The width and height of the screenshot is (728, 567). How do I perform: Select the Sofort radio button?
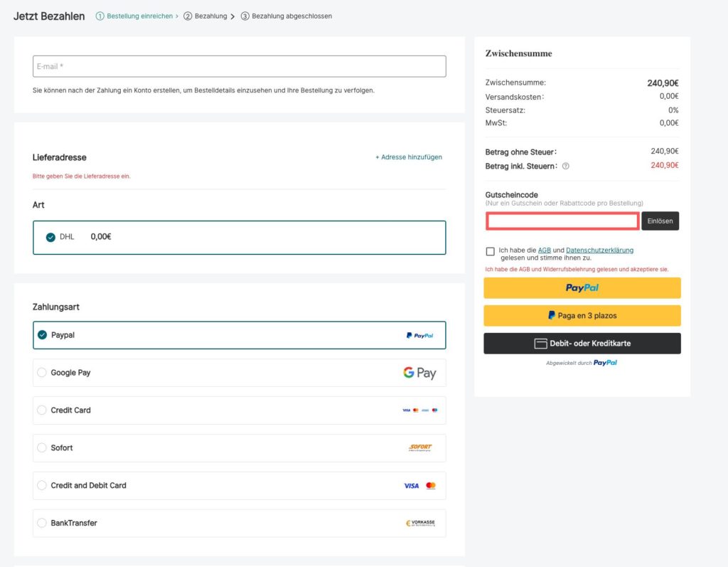(x=42, y=447)
